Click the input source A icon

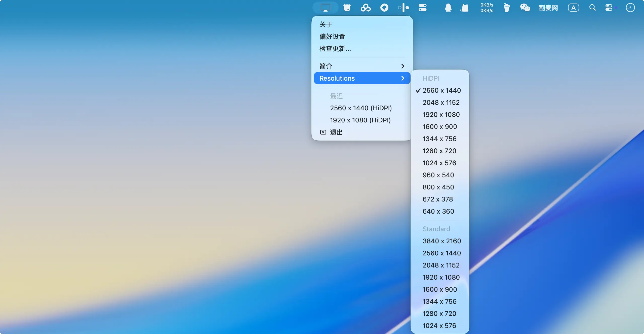(573, 8)
